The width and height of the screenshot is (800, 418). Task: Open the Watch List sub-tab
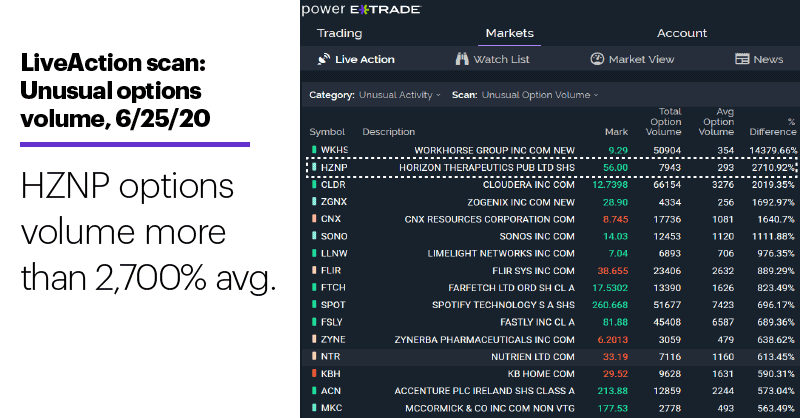[x=492, y=59]
